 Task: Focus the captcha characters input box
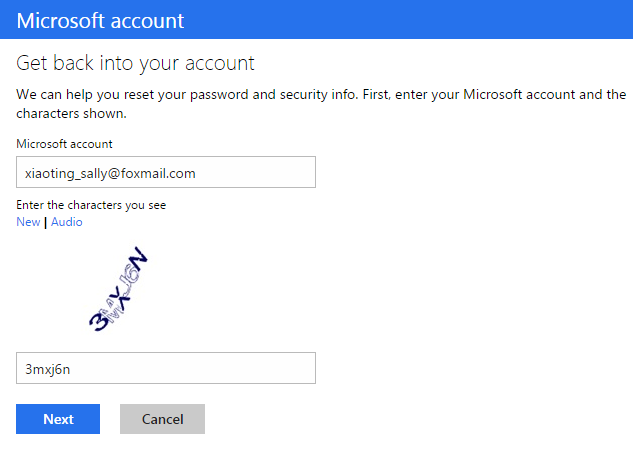166,368
